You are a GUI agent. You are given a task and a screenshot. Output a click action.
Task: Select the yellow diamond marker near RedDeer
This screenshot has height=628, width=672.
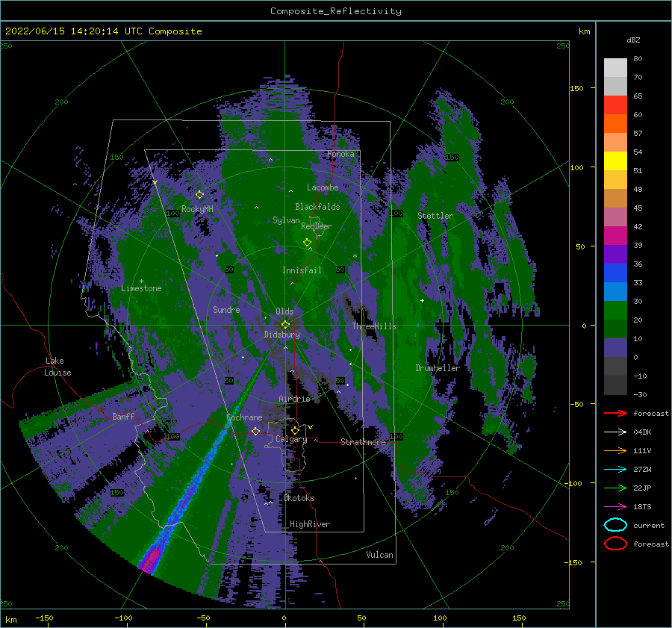(307, 243)
